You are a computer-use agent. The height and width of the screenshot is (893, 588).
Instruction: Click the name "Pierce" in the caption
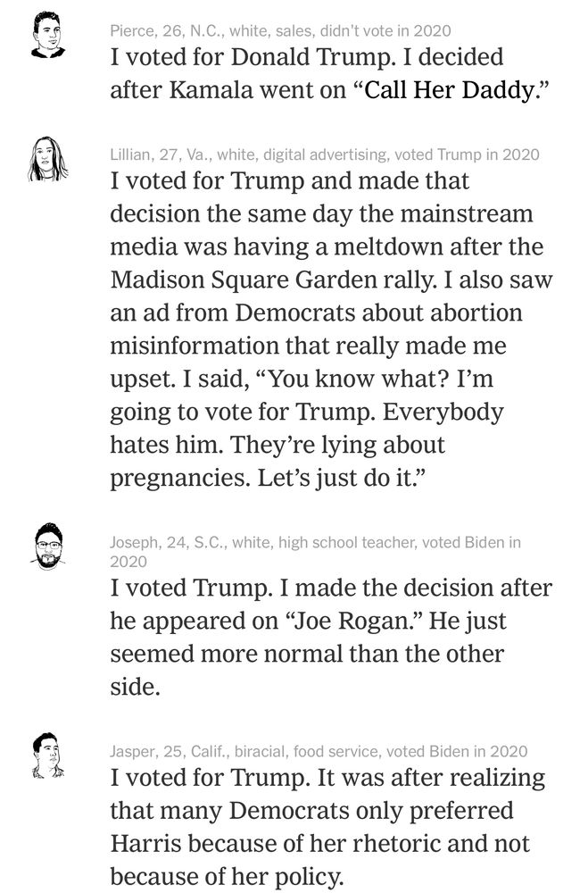click(x=132, y=31)
